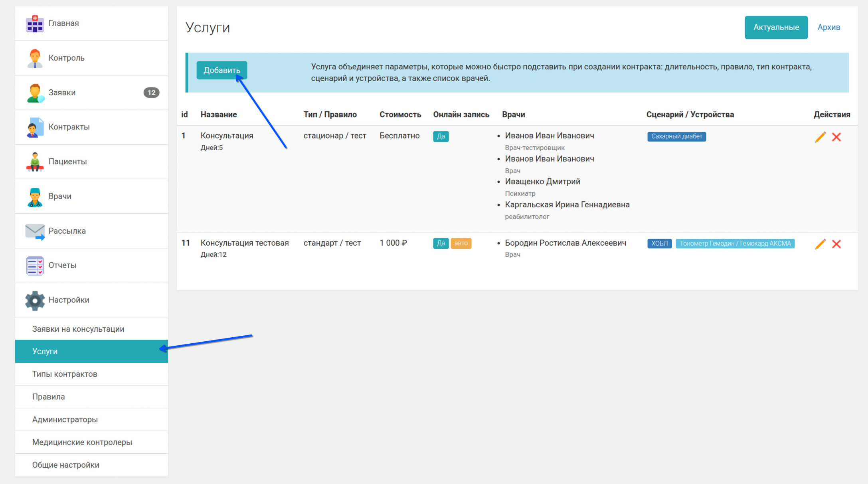This screenshot has height=484, width=868.
Task: Click the Отчеты checklist icon
Action: 35,266
